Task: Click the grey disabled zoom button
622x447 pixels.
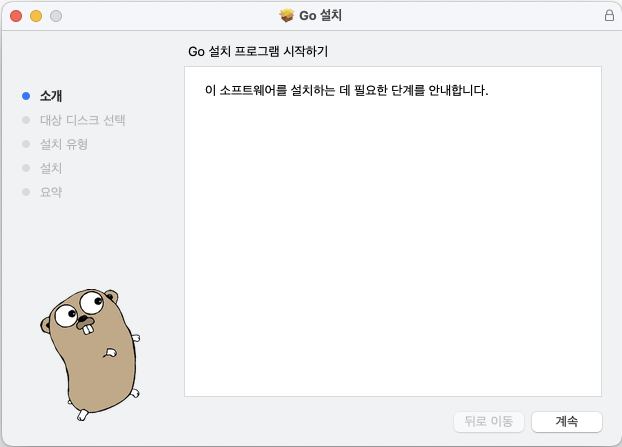Action: point(56,16)
